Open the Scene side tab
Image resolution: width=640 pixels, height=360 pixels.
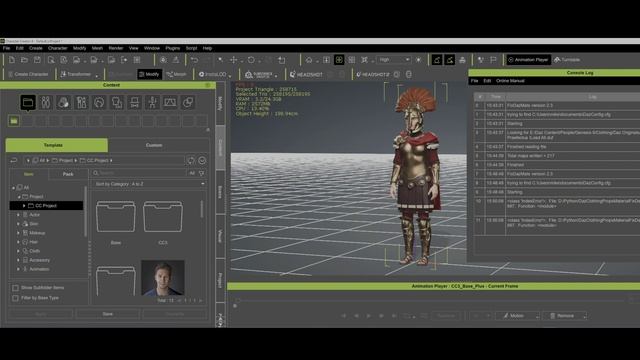(x=220, y=192)
